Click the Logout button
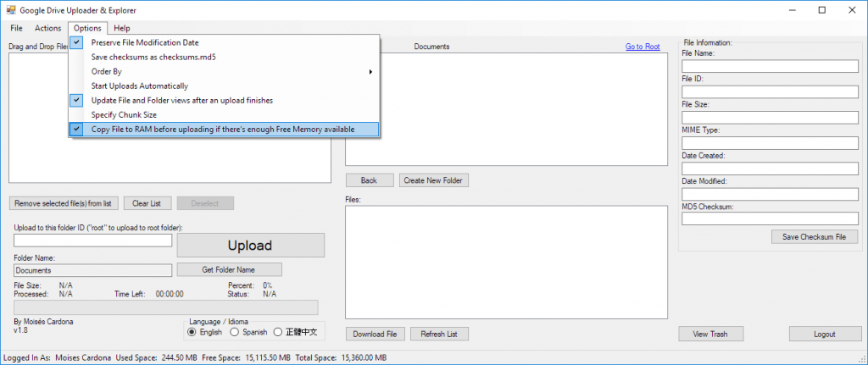868x365 pixels. [826, 334]
